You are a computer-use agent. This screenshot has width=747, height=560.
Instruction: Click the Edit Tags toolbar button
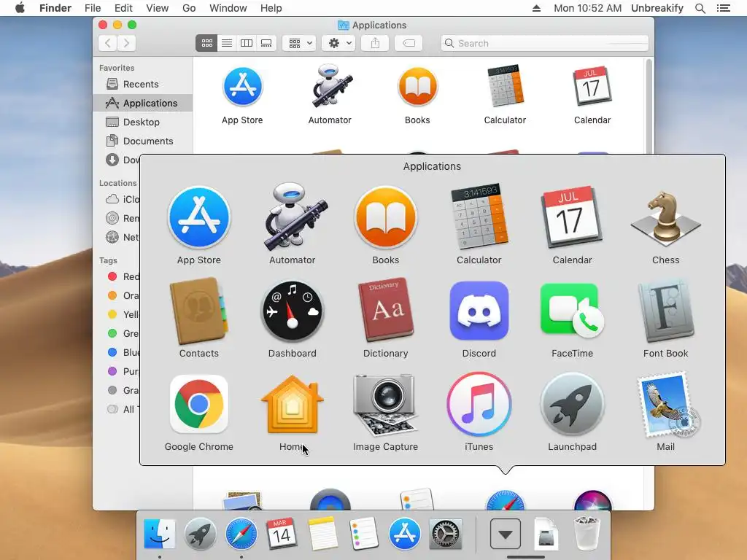click(x=409, y=43)
